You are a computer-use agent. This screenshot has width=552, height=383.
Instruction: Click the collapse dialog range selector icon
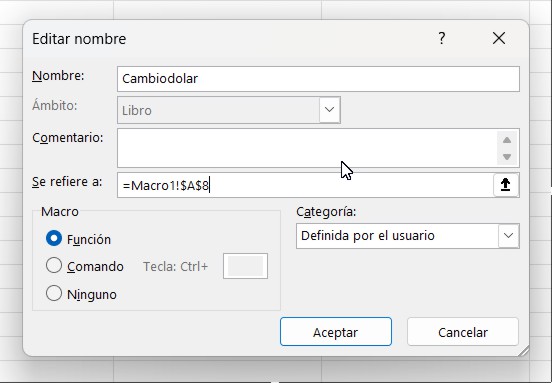click(x=506, y=185)
